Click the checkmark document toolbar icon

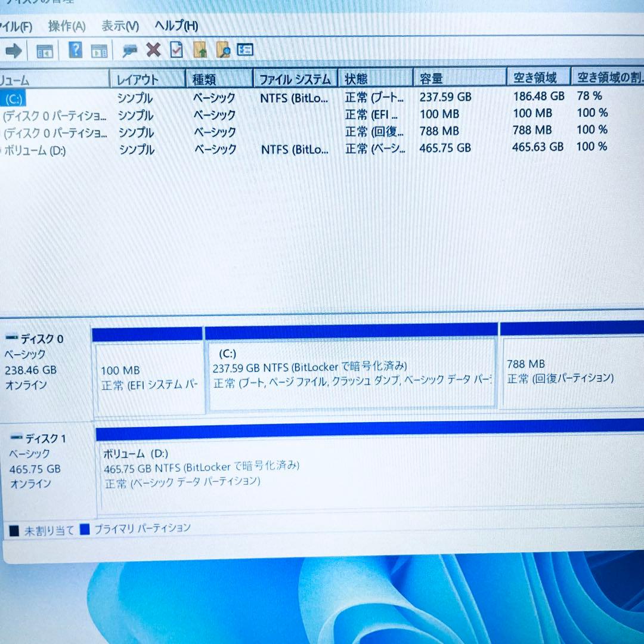[176, 51]
